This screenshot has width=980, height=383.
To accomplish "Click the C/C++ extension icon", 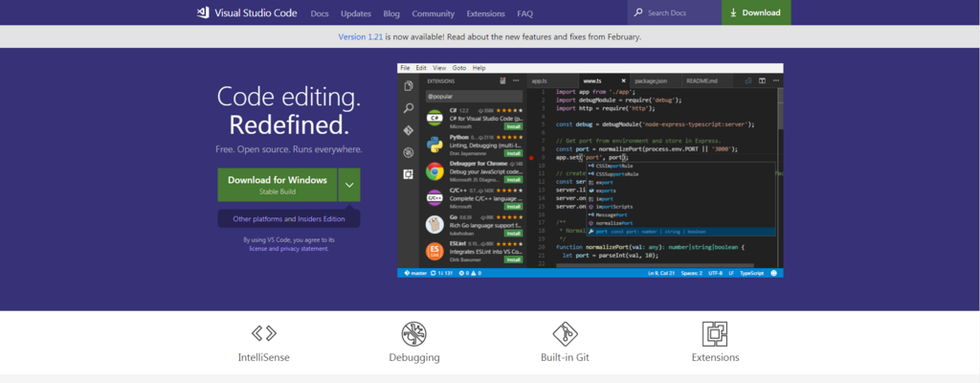I will click(x=435, y=198).
